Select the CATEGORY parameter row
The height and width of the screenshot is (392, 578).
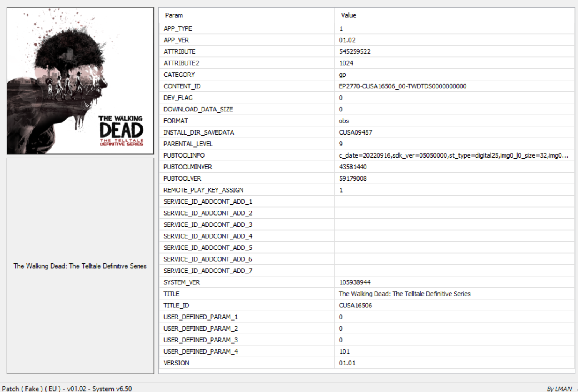tap(179, 75)
